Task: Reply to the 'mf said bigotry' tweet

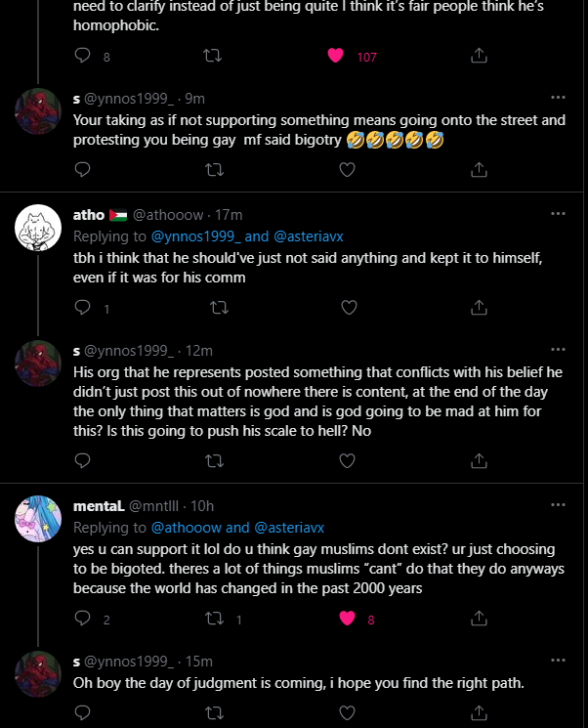Action: coord(82,170)
